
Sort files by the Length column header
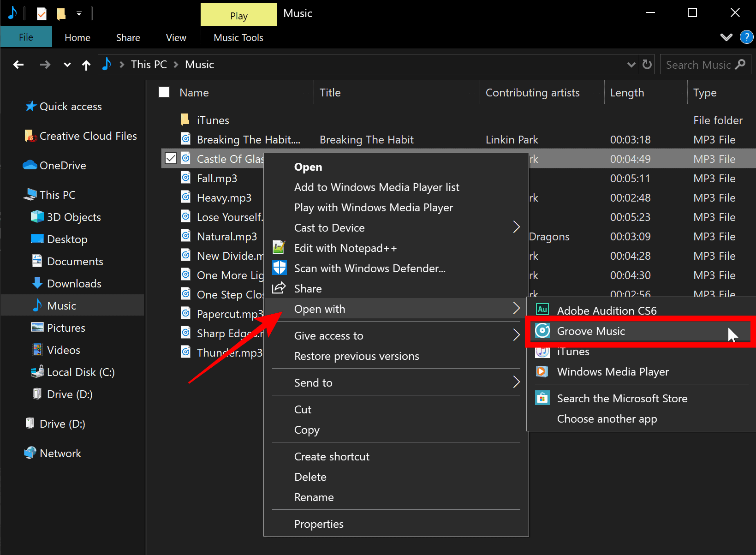point(627,93)
